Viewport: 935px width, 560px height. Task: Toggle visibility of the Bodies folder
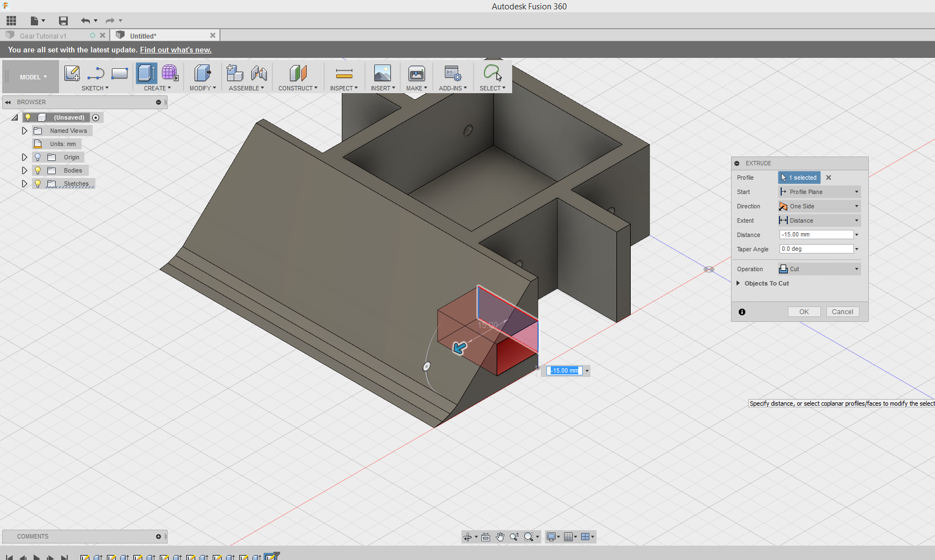tap(37, 170)
